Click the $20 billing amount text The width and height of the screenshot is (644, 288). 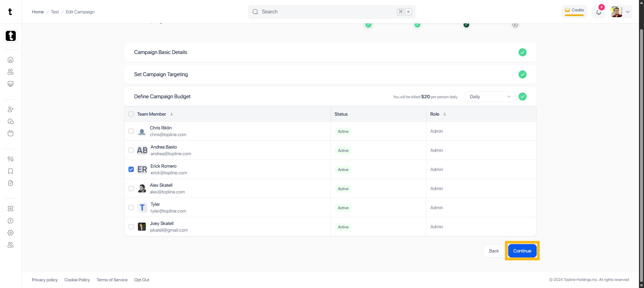point(425,97)
